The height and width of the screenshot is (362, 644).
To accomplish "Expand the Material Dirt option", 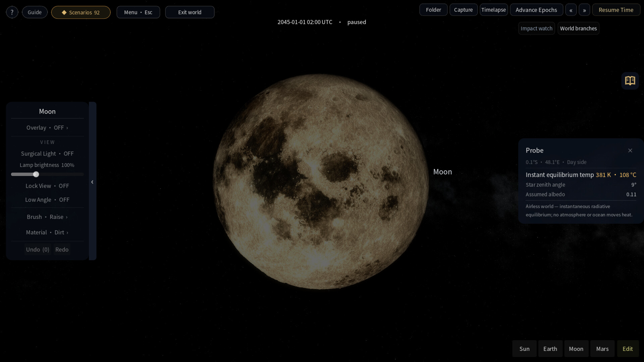I will click(47, 233).
